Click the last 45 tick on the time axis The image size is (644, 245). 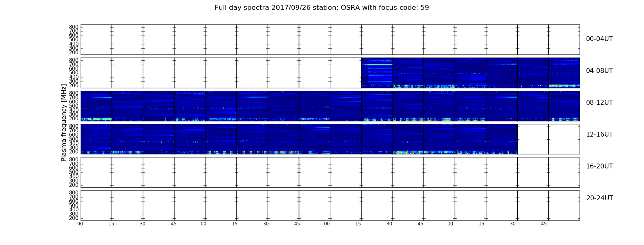pos(544,224)
